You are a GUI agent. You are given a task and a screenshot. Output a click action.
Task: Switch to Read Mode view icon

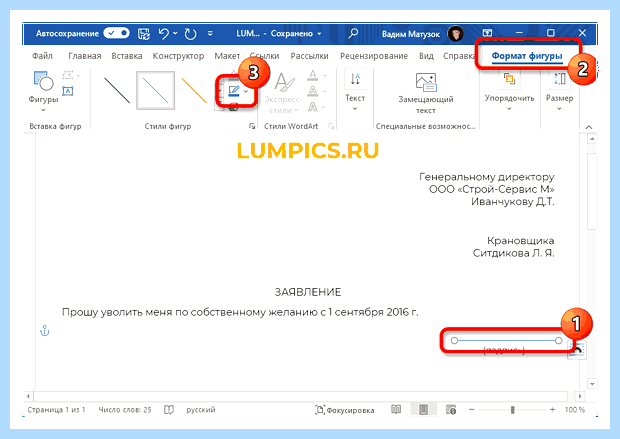click(396, 410)
